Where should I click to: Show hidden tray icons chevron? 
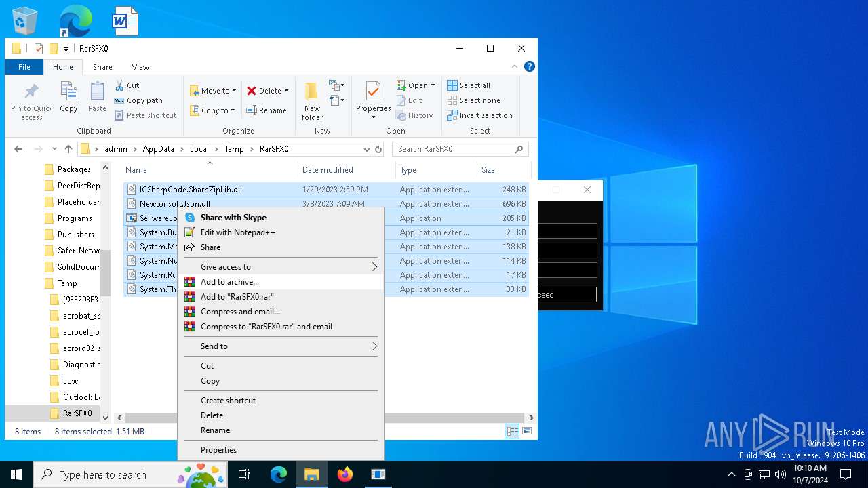[x=731, y=474]
